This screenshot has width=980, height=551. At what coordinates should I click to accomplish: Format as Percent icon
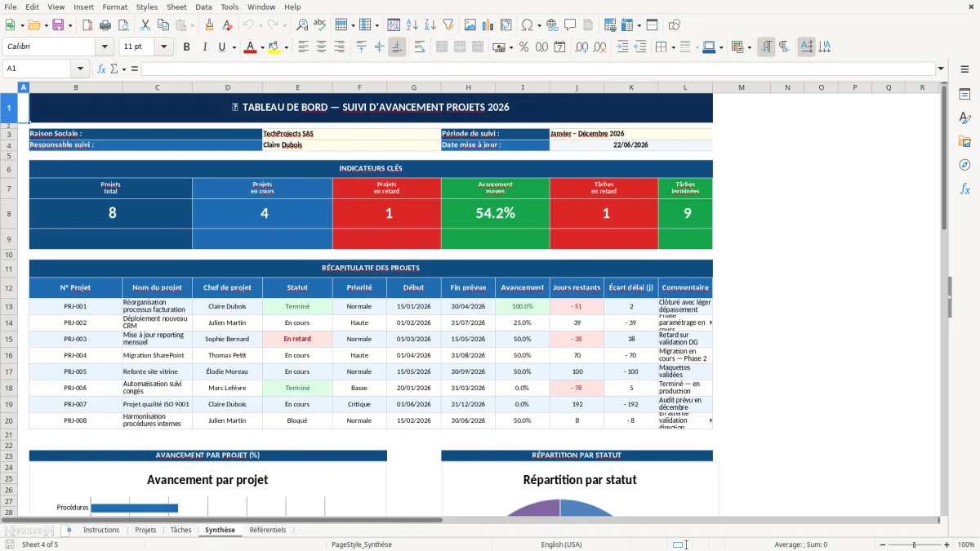(523, 47)
